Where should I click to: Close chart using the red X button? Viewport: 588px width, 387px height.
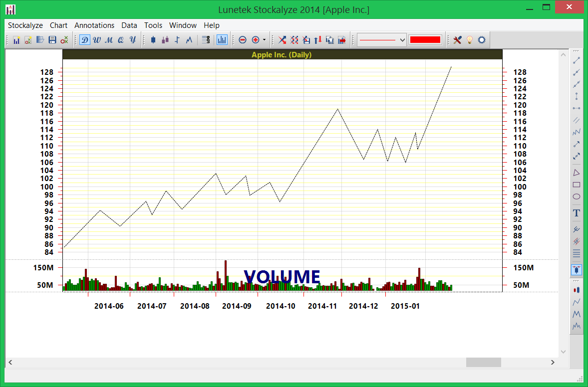569,7
